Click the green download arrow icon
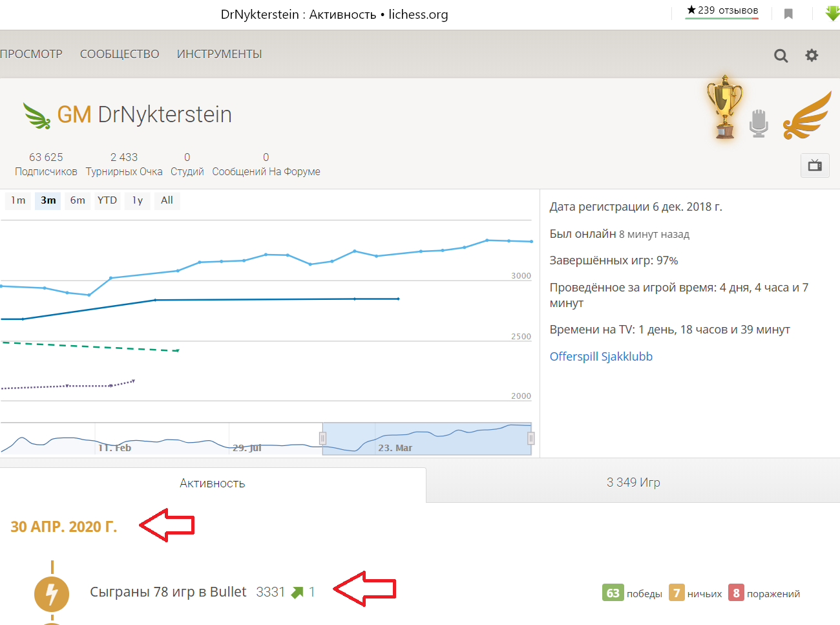 point(832,13)
